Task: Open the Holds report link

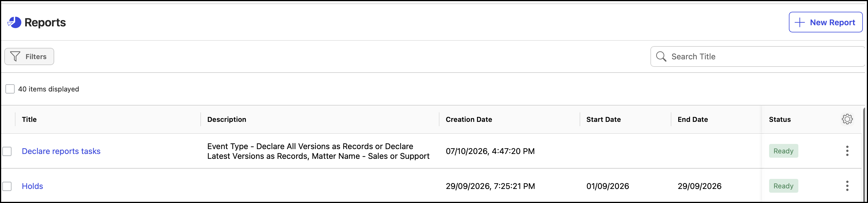Action: click(x=32, y=186)
